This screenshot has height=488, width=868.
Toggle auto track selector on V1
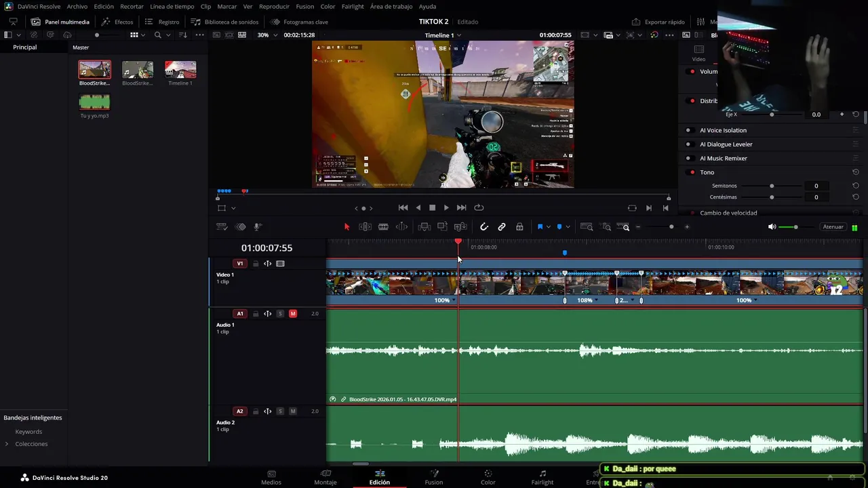[267, 264]
